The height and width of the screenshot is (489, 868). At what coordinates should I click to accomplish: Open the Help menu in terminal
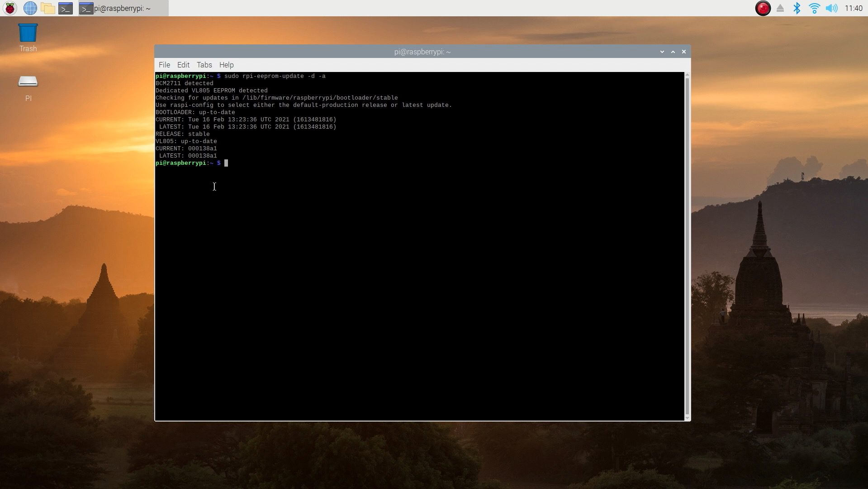point(226,65)
